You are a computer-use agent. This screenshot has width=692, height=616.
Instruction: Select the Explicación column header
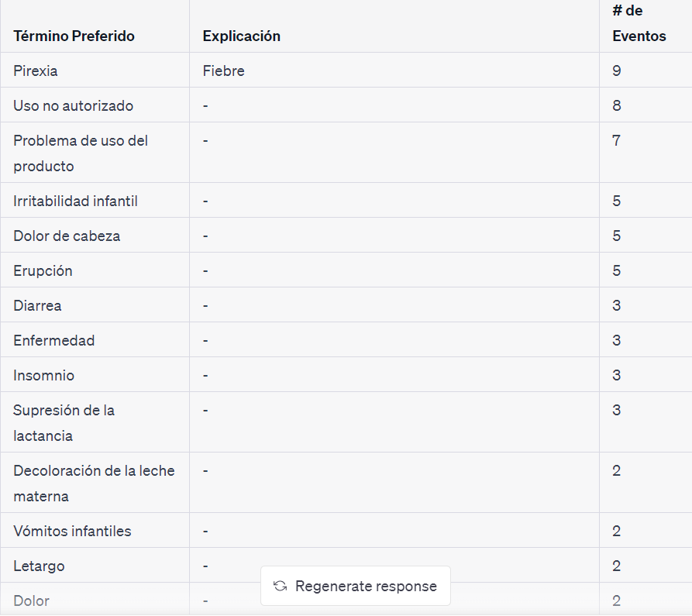coord(242,36)
